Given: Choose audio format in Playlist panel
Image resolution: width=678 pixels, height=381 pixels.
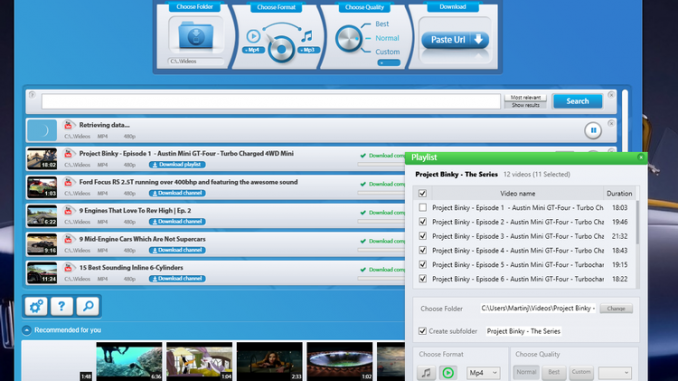Looking at the screenshot, I should tap(426, 372).
